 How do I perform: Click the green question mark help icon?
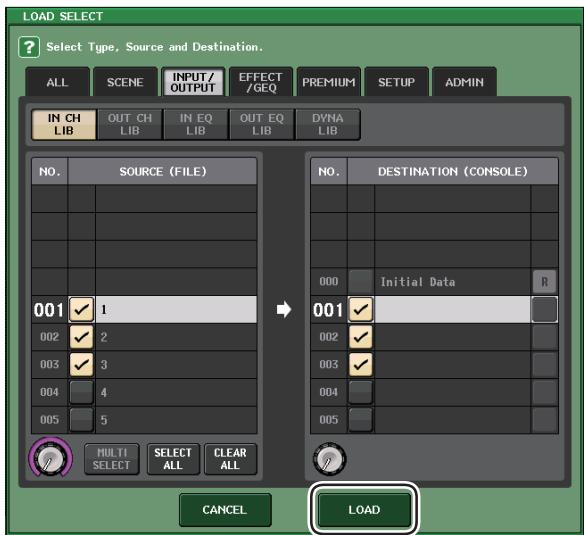[29, 47]
